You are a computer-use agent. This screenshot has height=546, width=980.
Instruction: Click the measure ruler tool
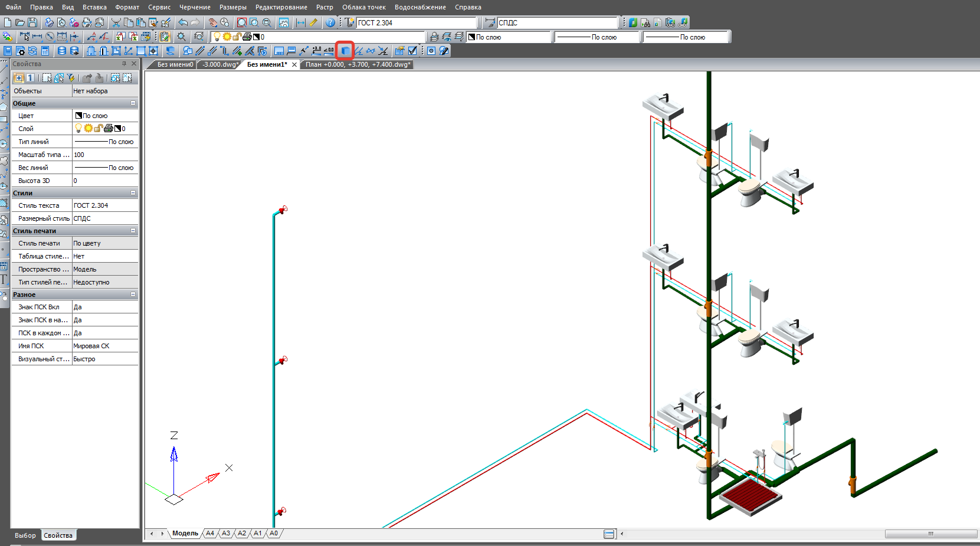[313, 22]
